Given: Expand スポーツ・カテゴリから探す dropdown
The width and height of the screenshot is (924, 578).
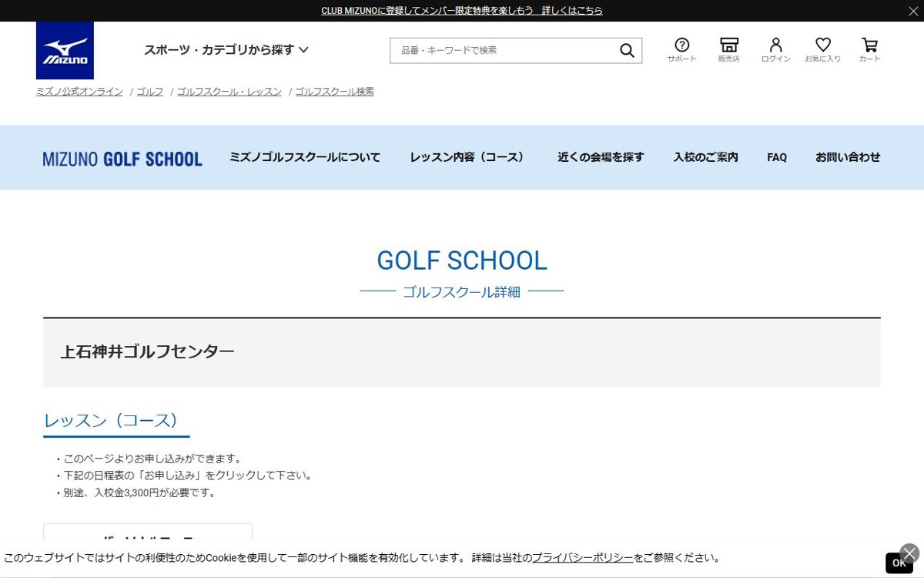Looking at the screenshot, I should 226,50.
